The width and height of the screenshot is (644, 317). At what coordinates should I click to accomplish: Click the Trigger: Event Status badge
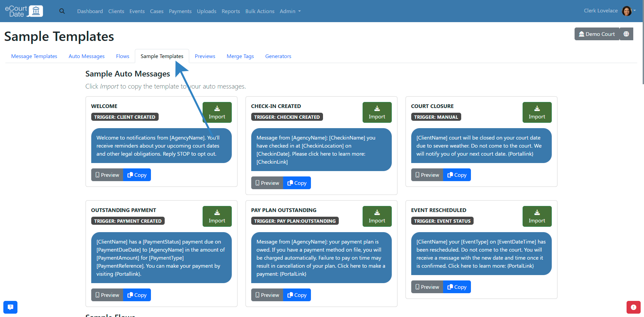442,221
